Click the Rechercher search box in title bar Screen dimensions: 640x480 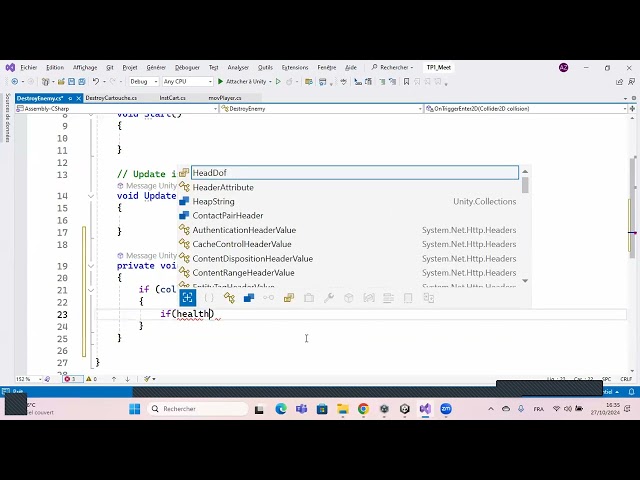(x=392, y=67)
